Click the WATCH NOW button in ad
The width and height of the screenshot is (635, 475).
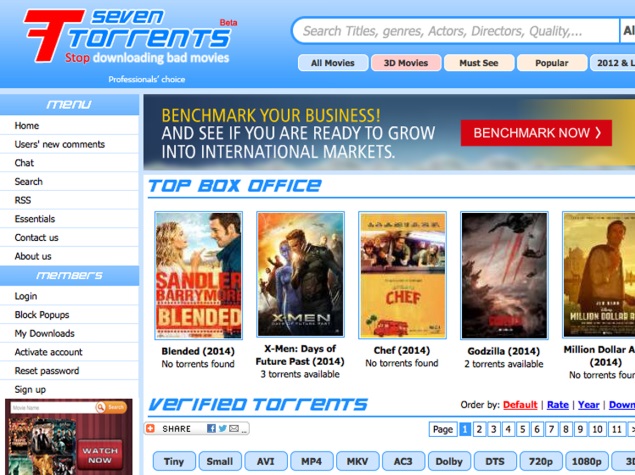(x=100, y=455)
